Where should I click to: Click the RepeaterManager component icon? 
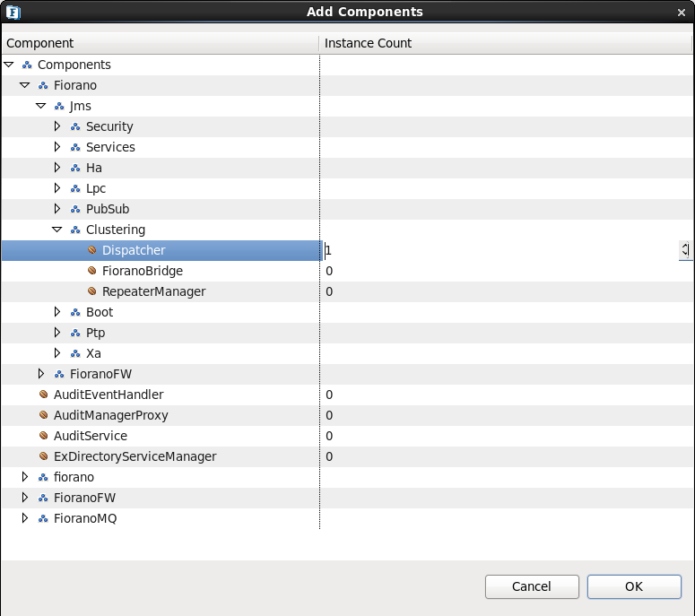91,291
